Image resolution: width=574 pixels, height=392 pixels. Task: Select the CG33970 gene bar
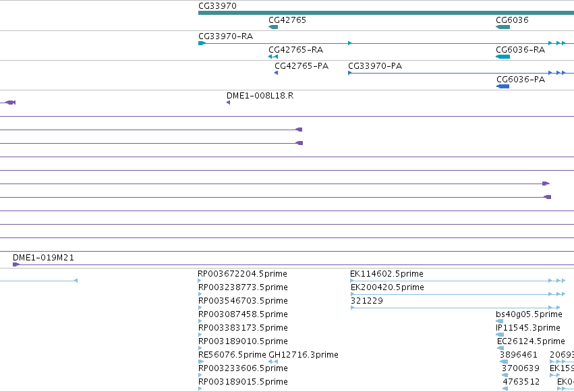click(x=386, y=13)
